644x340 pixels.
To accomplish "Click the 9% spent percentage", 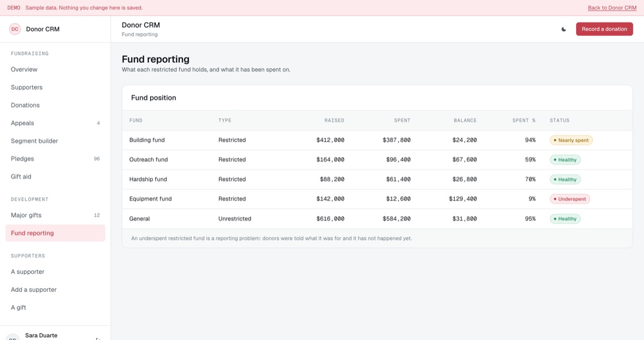I will tap(532, 198).
